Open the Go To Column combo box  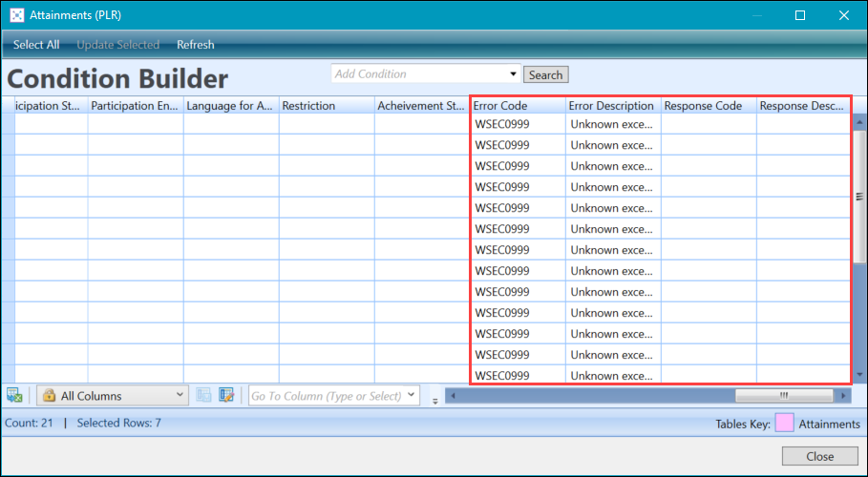[x=334, y=396]
